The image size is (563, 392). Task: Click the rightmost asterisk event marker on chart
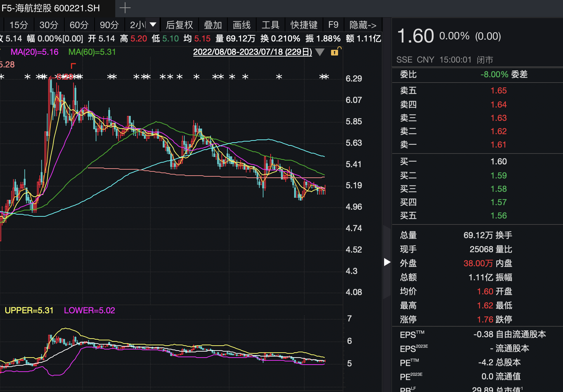(x=326, y=77)
